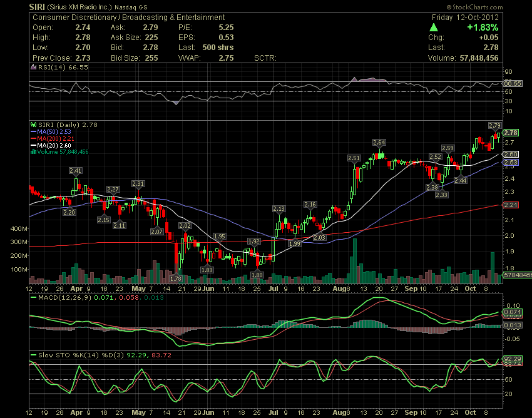The height and width of the screenshot is (418, 532).
Task: Click the 2.03 price marker
Action: click(x=320, y=238)
